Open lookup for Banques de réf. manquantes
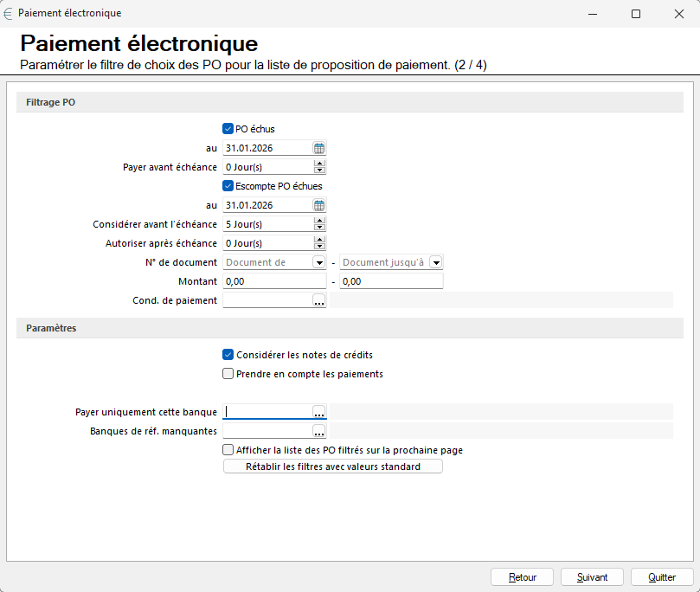 (x=318, y=431)
